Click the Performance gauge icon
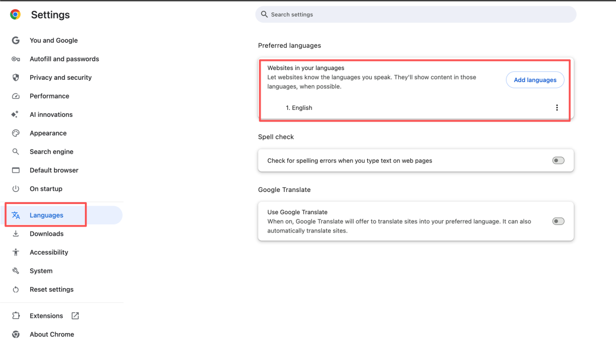This screenshot has width=616, height=364. (16, 96)
